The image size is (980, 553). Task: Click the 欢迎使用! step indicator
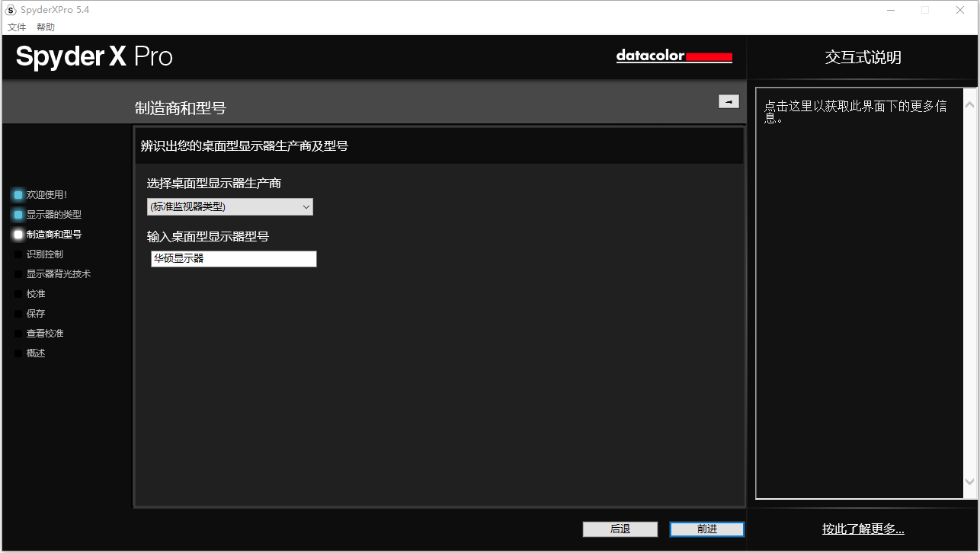(x=18, y=195)
